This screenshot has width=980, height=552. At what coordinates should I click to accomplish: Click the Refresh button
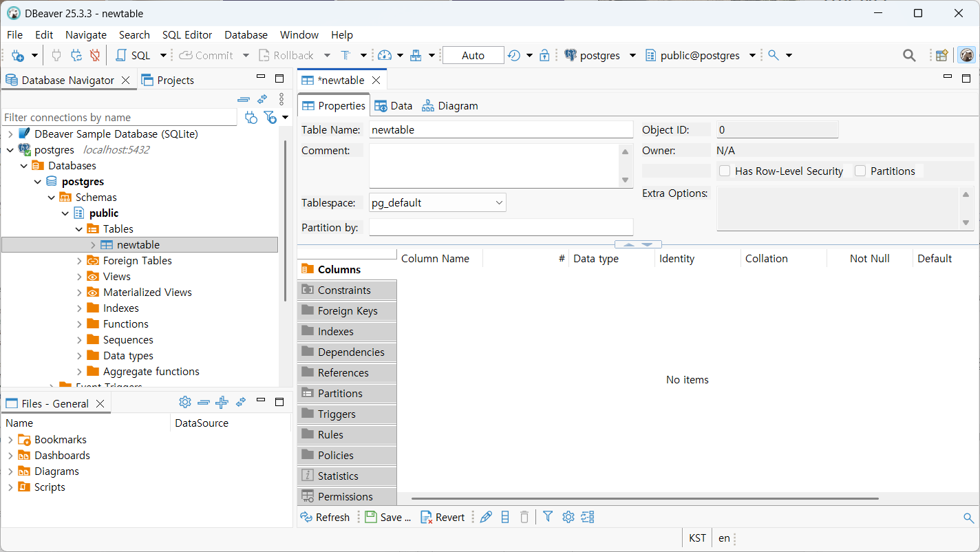coord(326,517)
